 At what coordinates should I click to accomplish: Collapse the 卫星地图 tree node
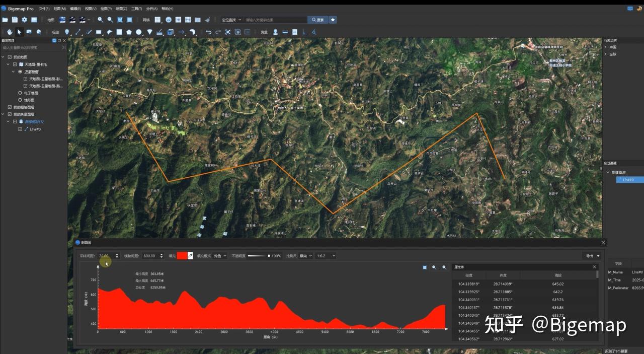14,72
